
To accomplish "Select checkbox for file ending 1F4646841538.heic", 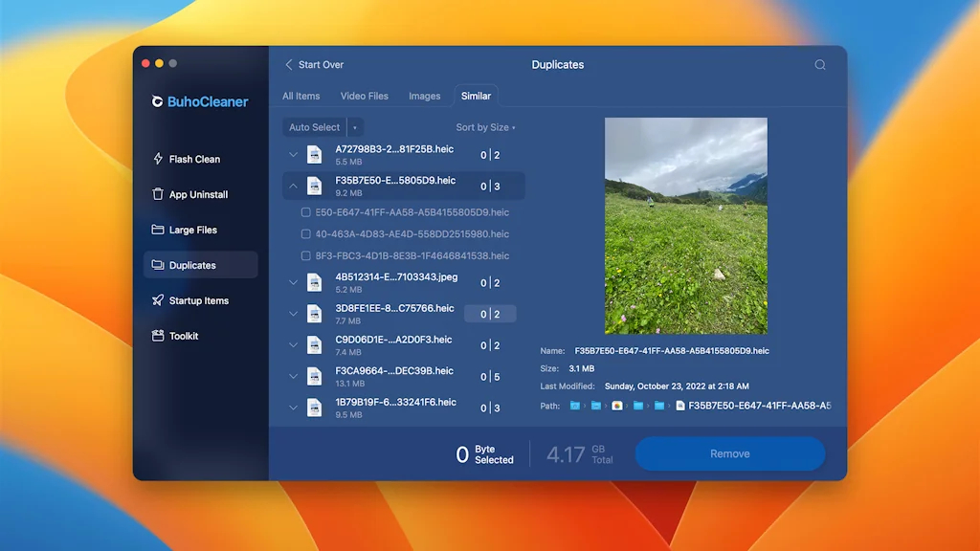I will click(306, 256).
